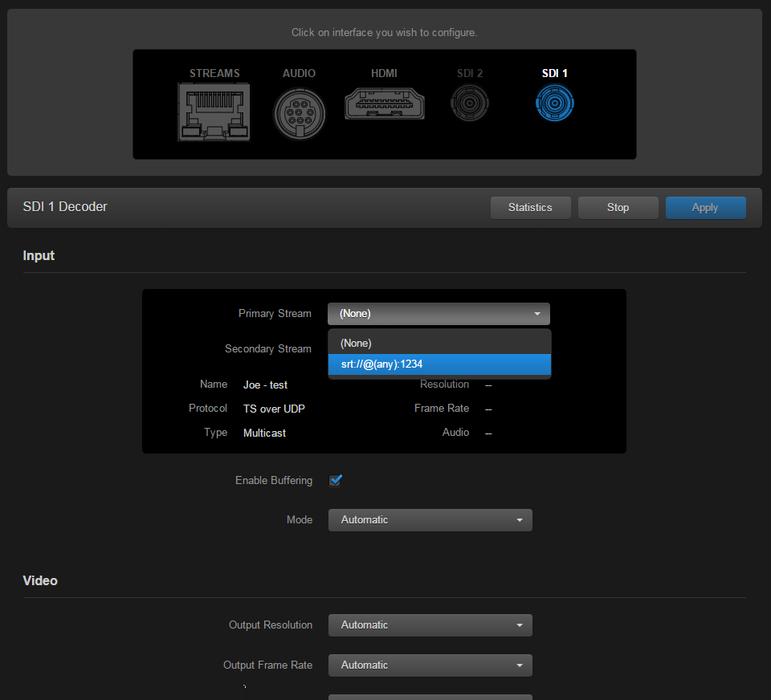
Task: Select the SDI 2 connector icon
Action: 469,103
